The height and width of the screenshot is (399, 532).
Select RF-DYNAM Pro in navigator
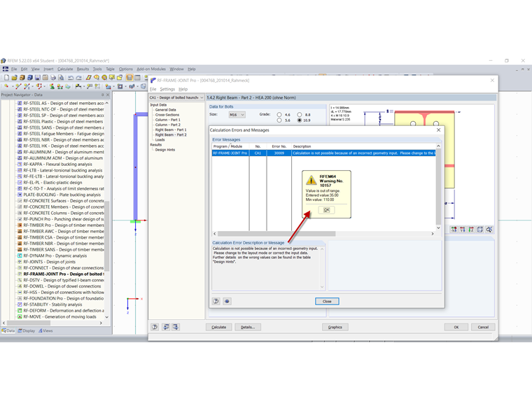[x=55, y=255]
